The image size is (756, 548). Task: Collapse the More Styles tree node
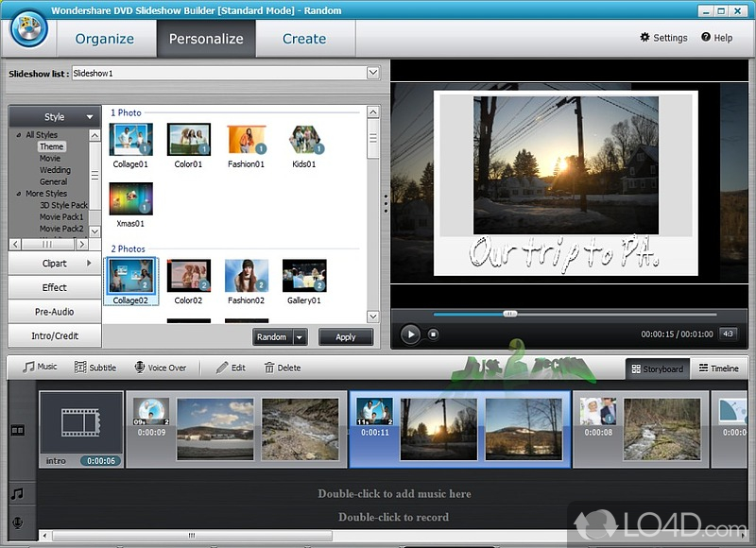(x=19, y=194)
